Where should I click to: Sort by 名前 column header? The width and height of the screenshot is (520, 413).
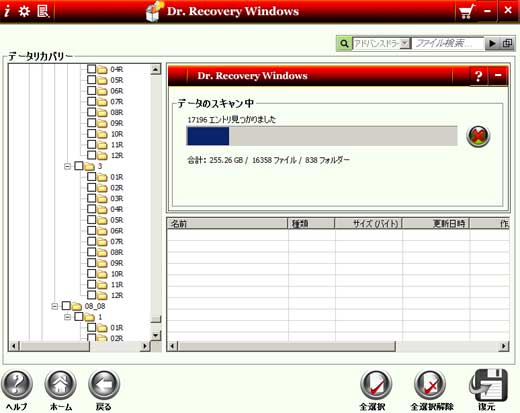click(x=227, y=223)
